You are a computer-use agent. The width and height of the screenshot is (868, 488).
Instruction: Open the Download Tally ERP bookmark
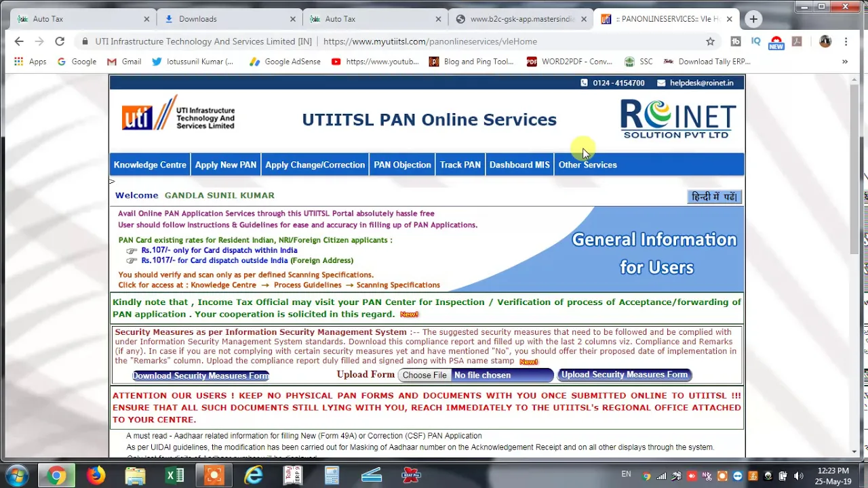pos(707,62)
